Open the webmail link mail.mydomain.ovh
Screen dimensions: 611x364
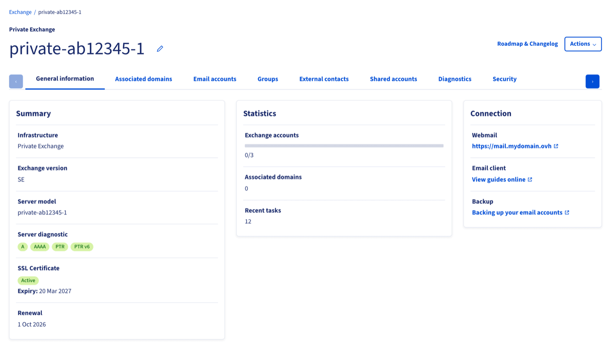[x=515, y=146]
